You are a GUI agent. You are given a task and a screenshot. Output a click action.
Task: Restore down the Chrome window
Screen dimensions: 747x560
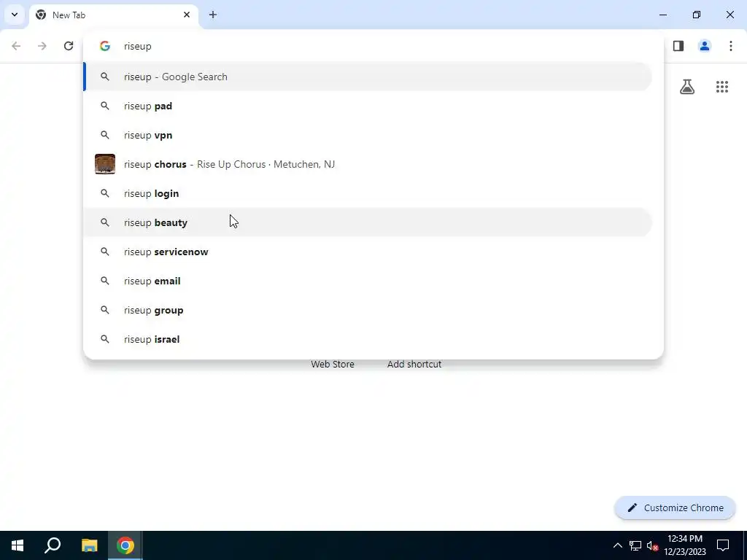(697, 15)
